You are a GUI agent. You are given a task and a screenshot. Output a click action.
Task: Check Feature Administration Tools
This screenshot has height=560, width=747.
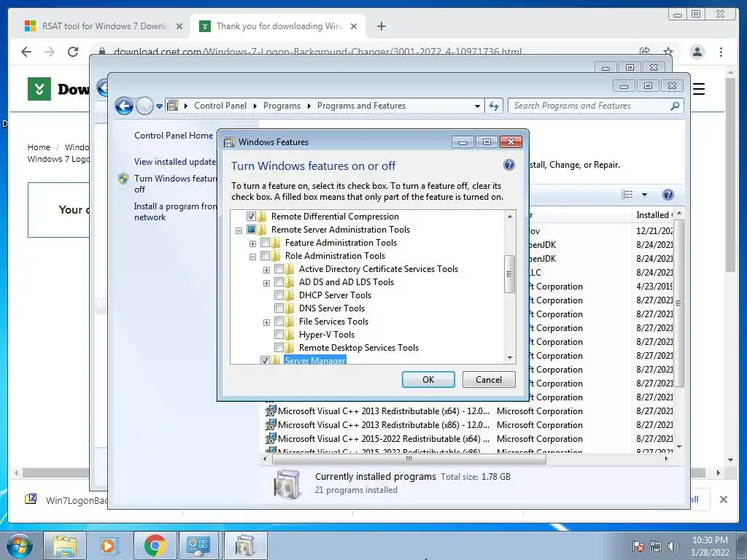265,243
